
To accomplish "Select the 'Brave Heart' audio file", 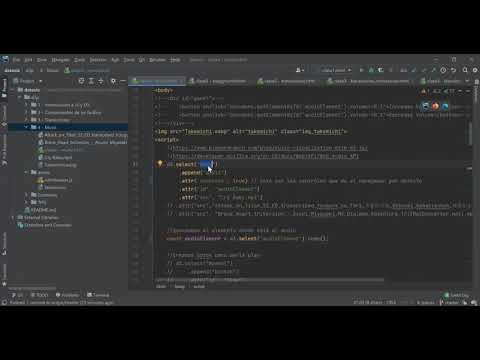I will coord(83,142).
